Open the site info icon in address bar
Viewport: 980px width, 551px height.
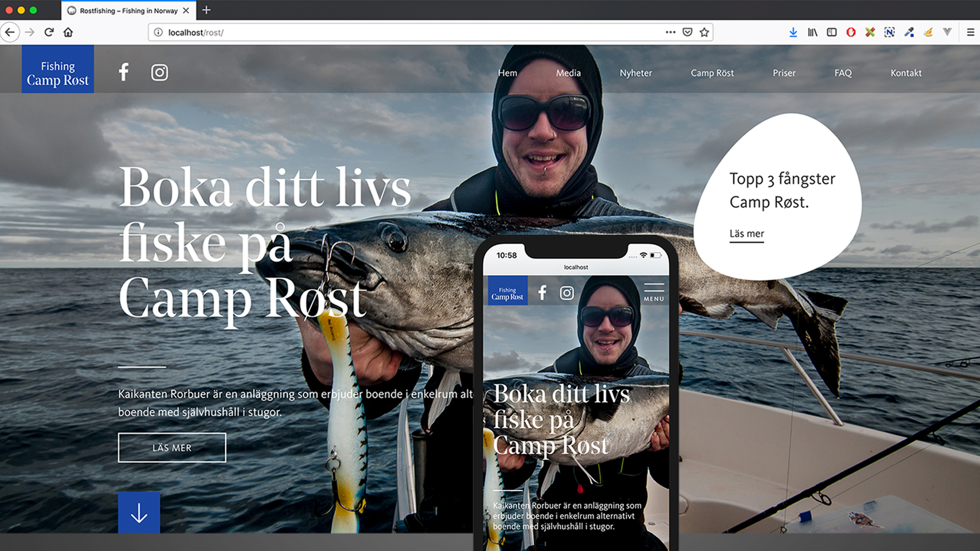(x=158, y=32)
